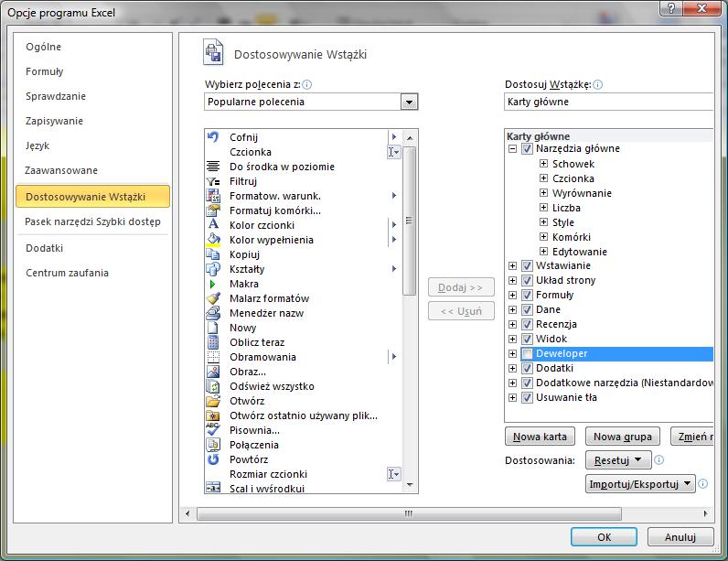728x561 pixels.
Task: Click the Kolor wypełnienia bucket icon
Action: [213, 240]
